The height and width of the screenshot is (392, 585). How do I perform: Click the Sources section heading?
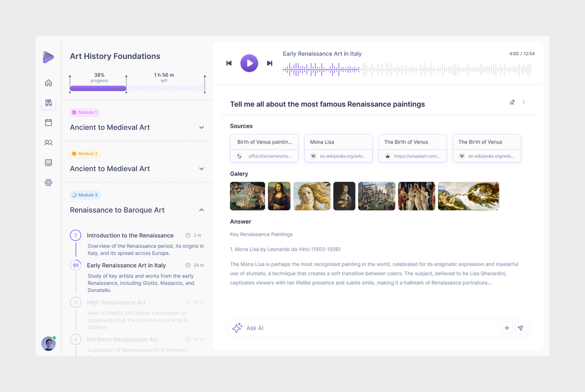tap(241, 126)
